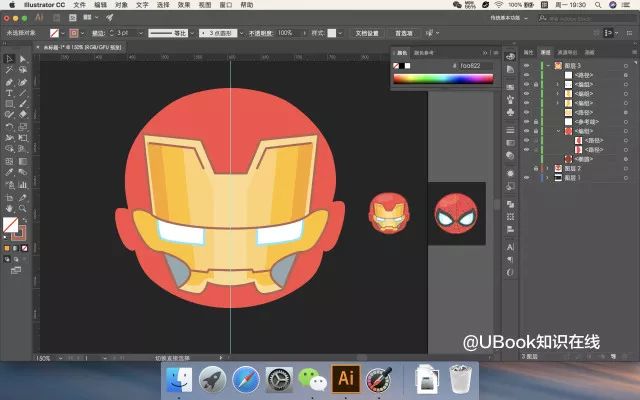Select the Line Segment tool

tap(22, 93)
